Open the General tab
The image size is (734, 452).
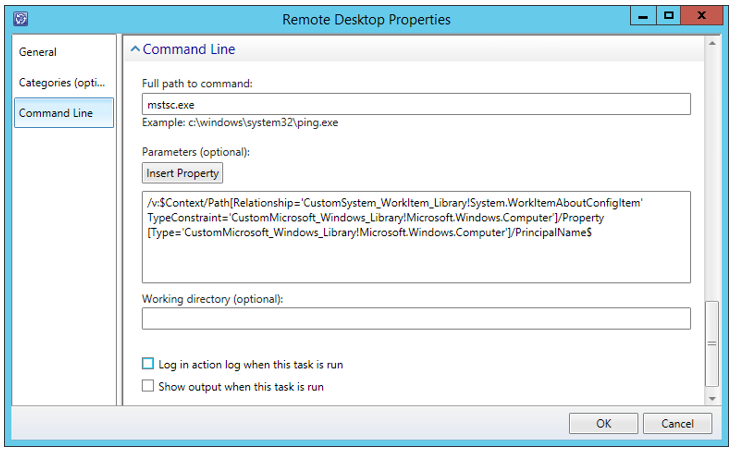point(38,52)
